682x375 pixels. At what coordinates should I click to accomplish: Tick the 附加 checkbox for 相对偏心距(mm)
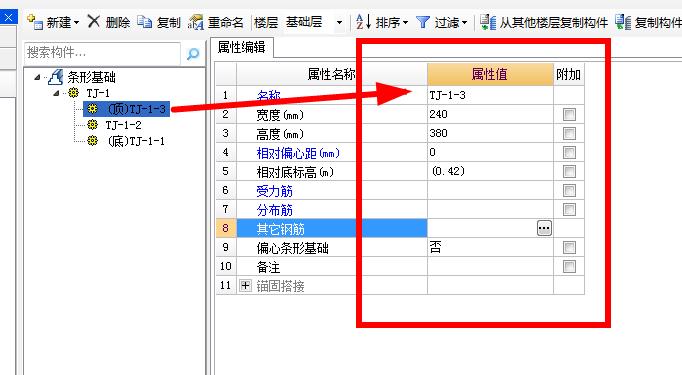tap(569, 152)
